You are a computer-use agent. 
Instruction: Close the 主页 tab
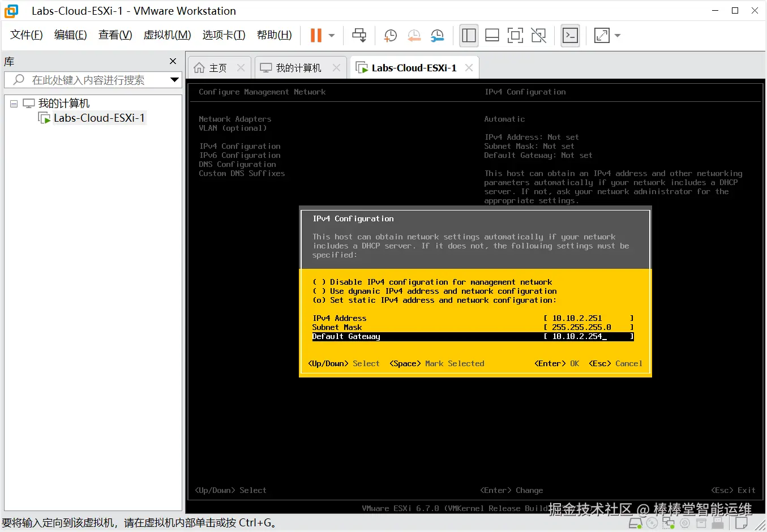click(x=241, y=68)
